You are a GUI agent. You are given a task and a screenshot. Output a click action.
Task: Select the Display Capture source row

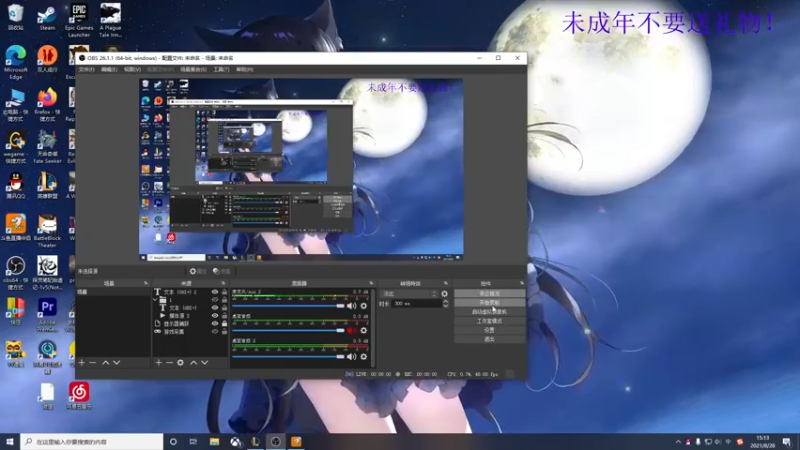click(x=190, y=323)
